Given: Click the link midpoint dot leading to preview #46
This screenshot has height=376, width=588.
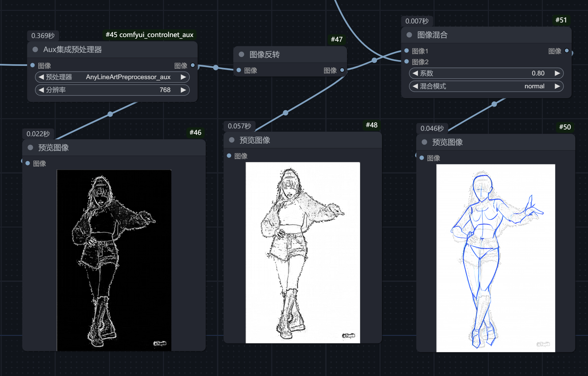Looking at the screenshot, I should click(x=110, y=114).
